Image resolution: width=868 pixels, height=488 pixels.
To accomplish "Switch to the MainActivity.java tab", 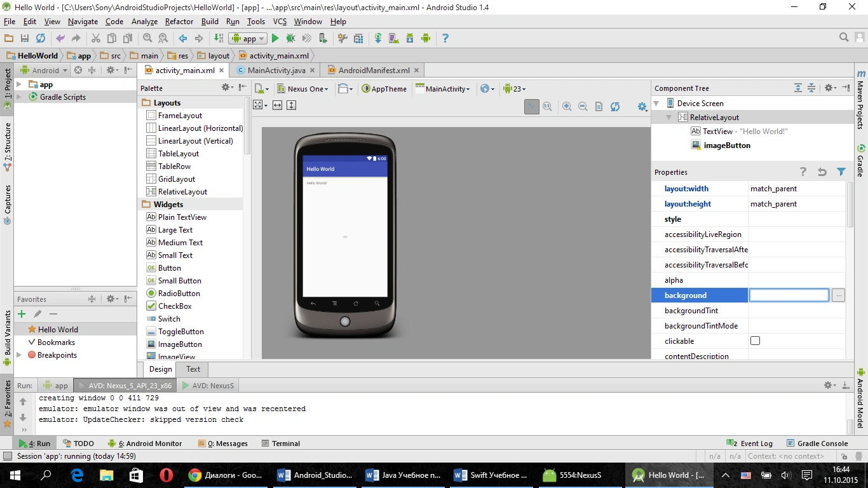I will tap(276, 71).
